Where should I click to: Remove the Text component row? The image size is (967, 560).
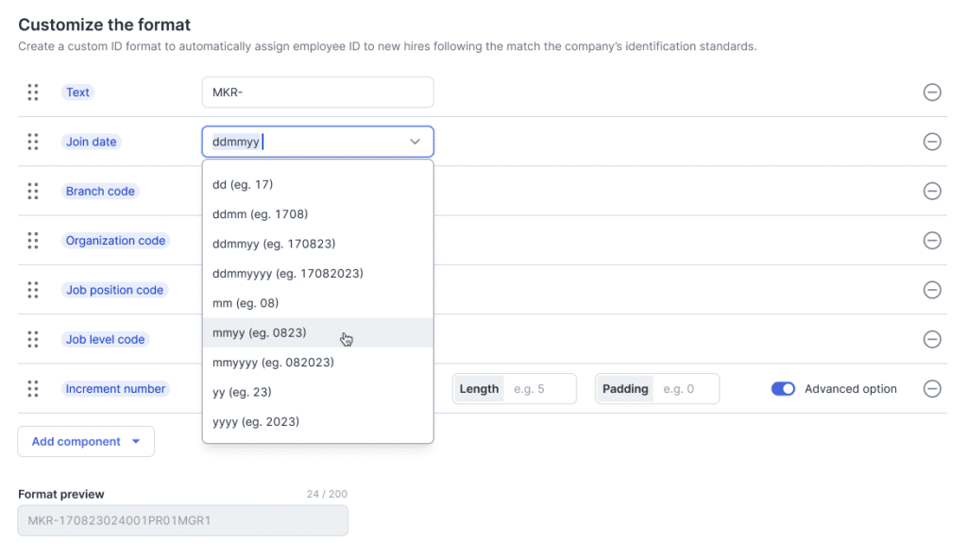coord(931,93)
